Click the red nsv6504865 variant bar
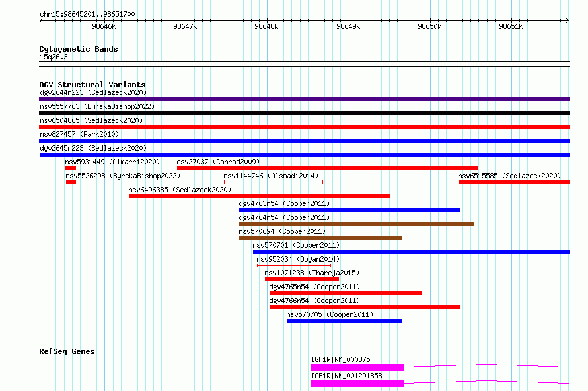The image size is (588, 391). coord(304,127)
